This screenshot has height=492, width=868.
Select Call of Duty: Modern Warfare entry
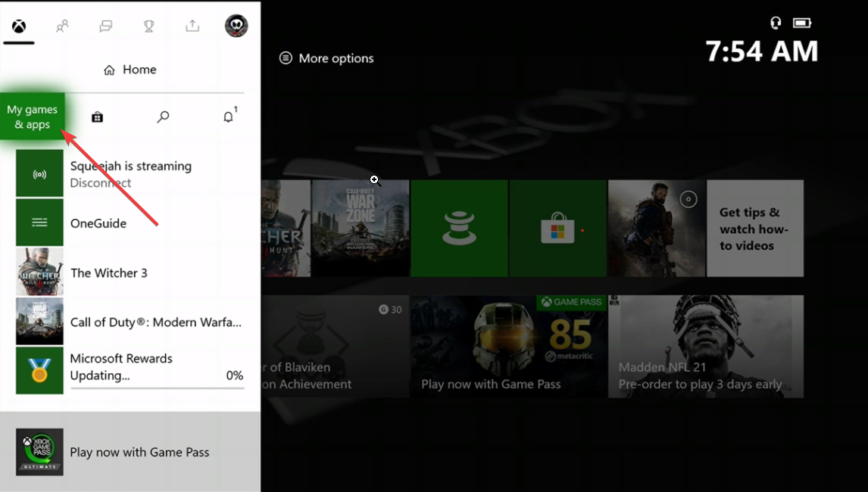(130, 321)
